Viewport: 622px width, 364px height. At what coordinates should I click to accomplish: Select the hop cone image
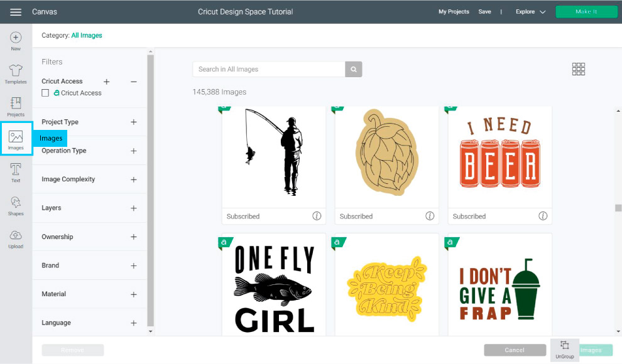[387, 158]
